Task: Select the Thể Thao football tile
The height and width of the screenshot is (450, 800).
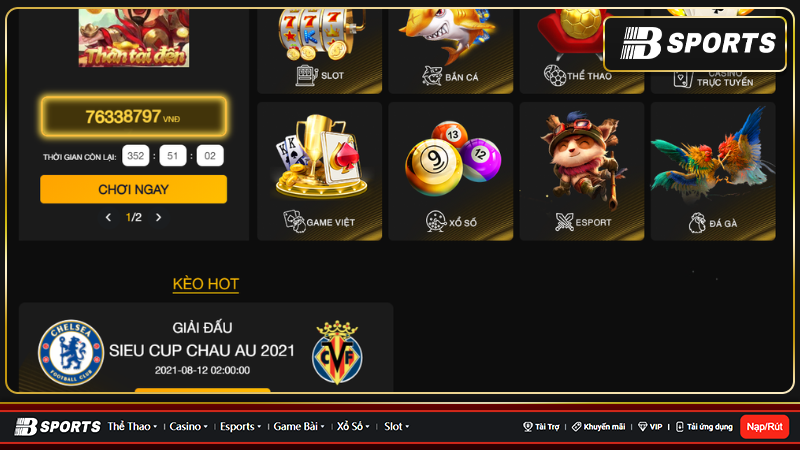Action: coord(582,51)
